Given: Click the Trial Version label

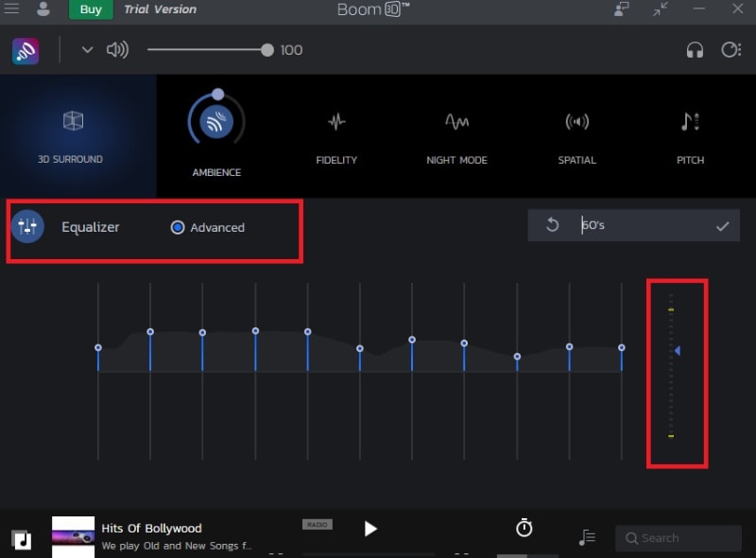Looking at the screenshot, I should coord(160,9).
